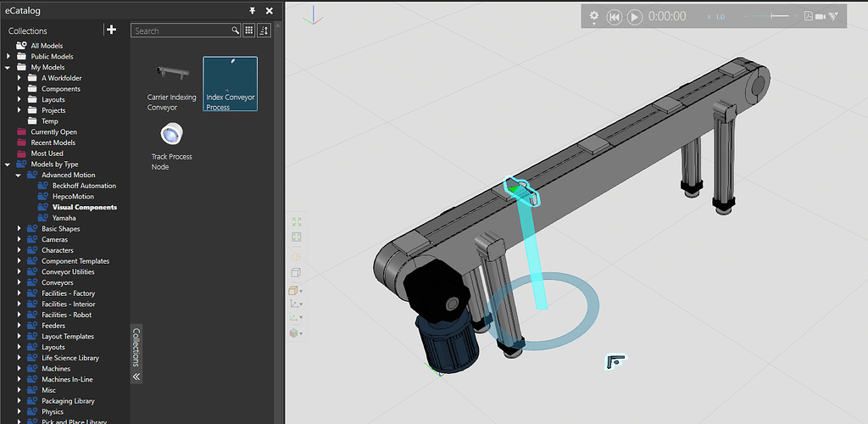Switch catalog to grid view icon
Screen dimensions: 868x424
coord(249,31)
